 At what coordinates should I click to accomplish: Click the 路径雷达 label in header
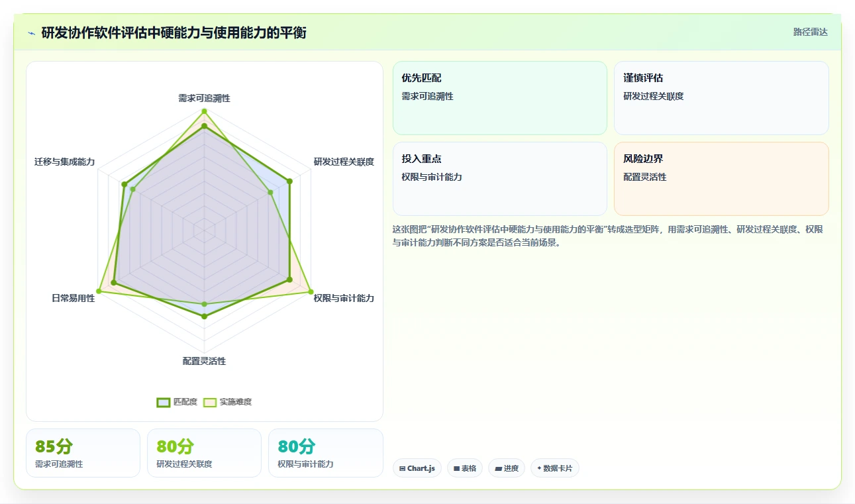point(811,32)
